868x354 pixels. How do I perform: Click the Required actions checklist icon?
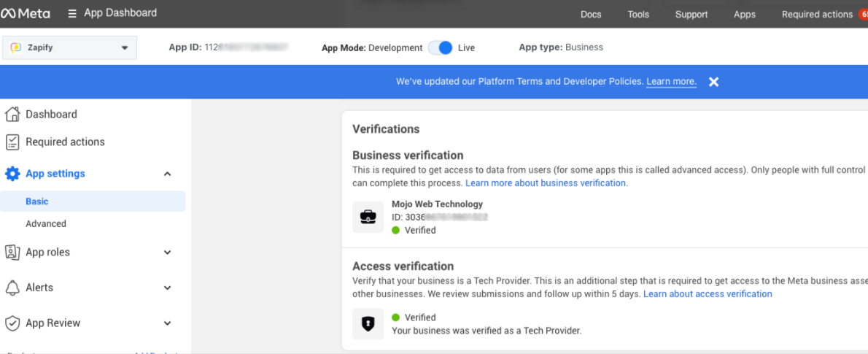12,142
